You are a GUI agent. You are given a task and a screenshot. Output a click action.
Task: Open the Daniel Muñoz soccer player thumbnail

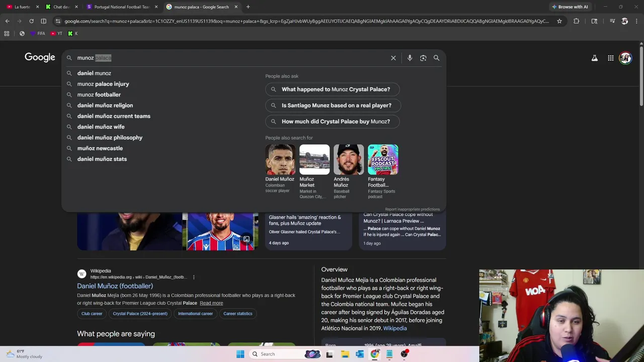pos(280,159)
